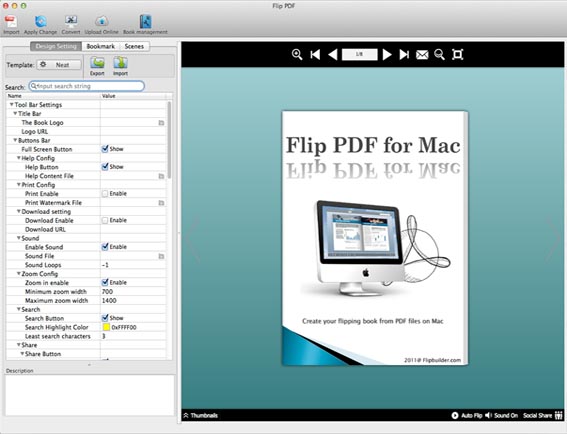
Task: Collapse the Print Config group
Action: click(19, 184)
